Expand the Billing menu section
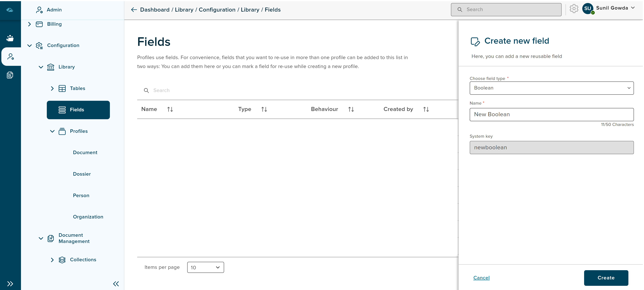Image resolution: width=644 pixels, height=290 pixels. point(30,24)
